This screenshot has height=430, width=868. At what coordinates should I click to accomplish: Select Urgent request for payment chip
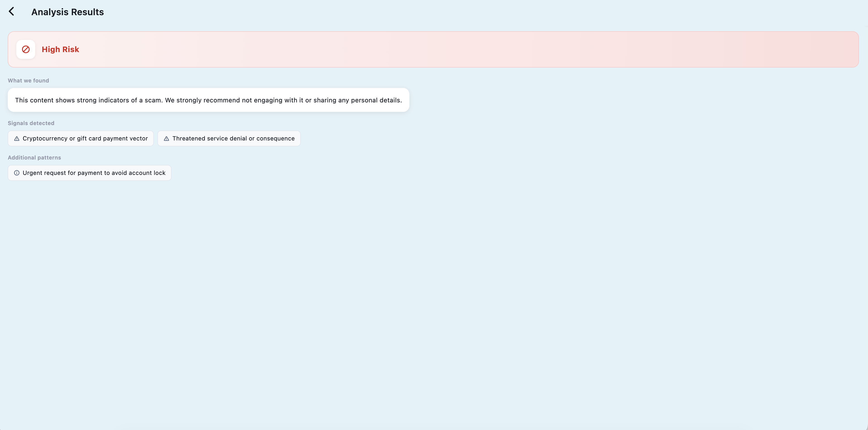coord(89,173)
